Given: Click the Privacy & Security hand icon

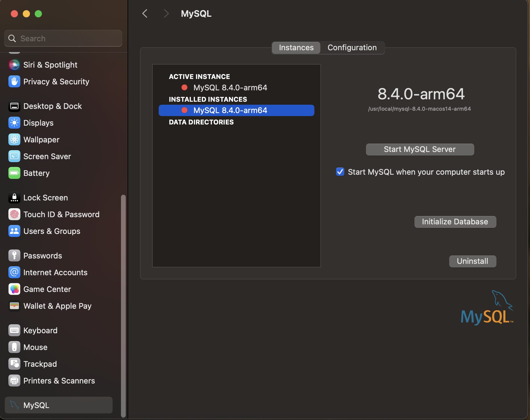Looking at the screenshot, I should (14, 81).
